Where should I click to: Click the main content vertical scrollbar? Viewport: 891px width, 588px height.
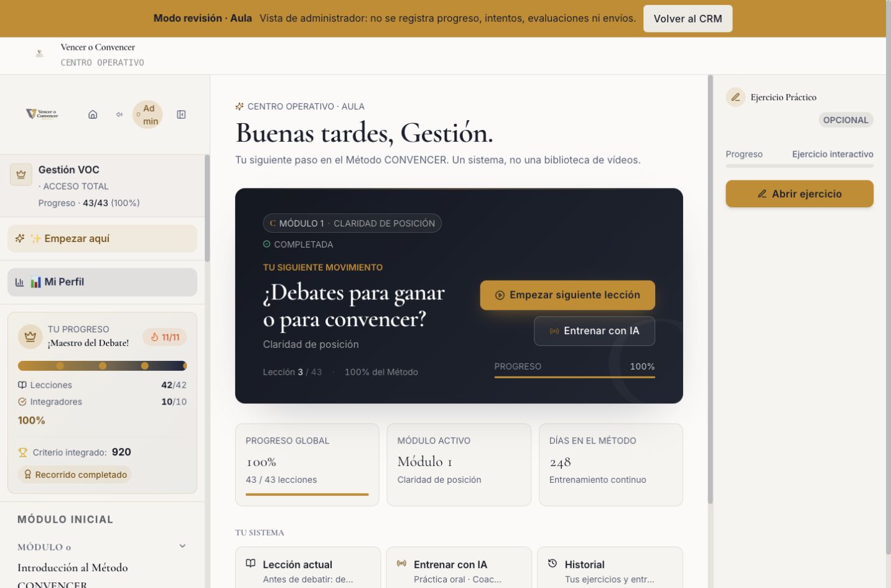coord(710,289)
